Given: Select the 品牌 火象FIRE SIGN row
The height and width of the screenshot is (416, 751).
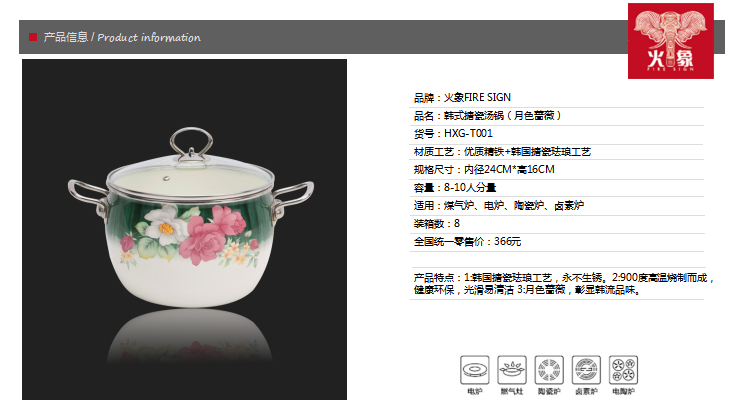Looking at the screenshot, I should pos(557,98).
